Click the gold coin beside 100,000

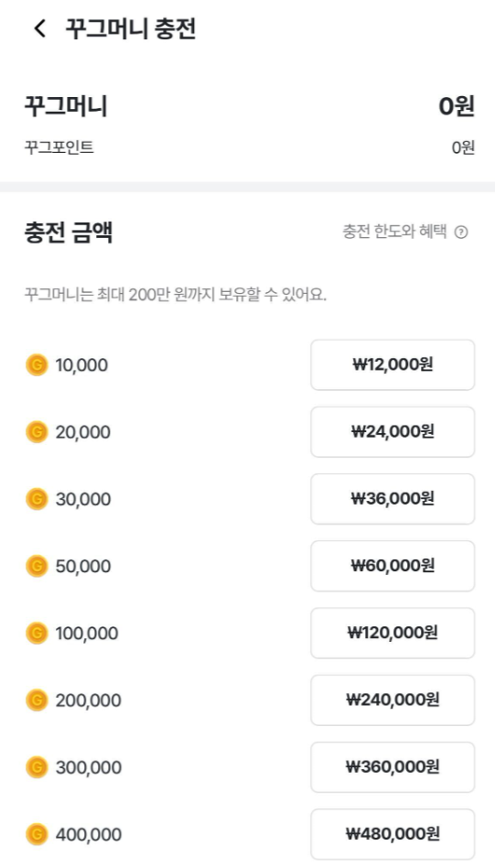tap(37, 634)
